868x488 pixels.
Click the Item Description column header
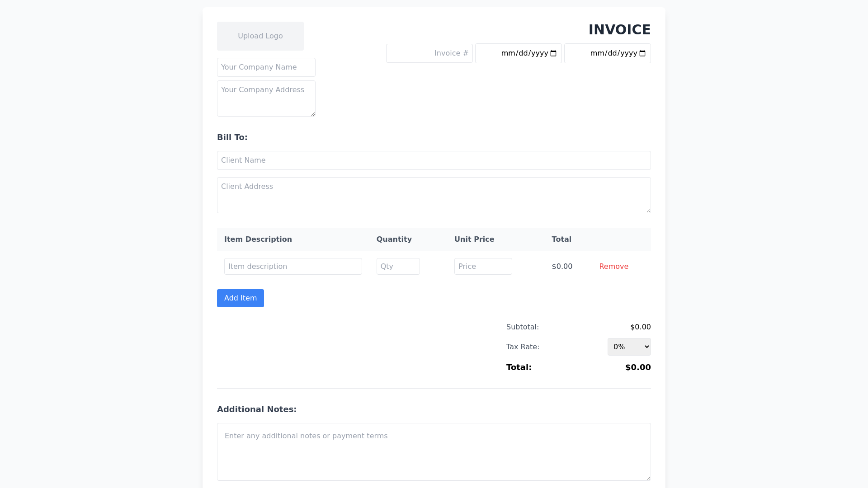click(258, 239)
